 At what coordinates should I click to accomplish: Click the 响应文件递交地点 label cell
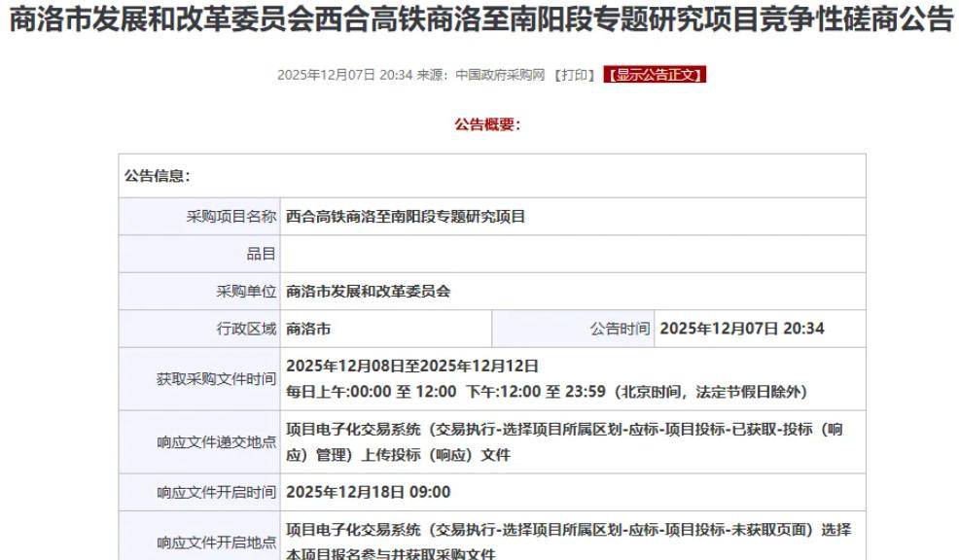[x=216, y=442]
